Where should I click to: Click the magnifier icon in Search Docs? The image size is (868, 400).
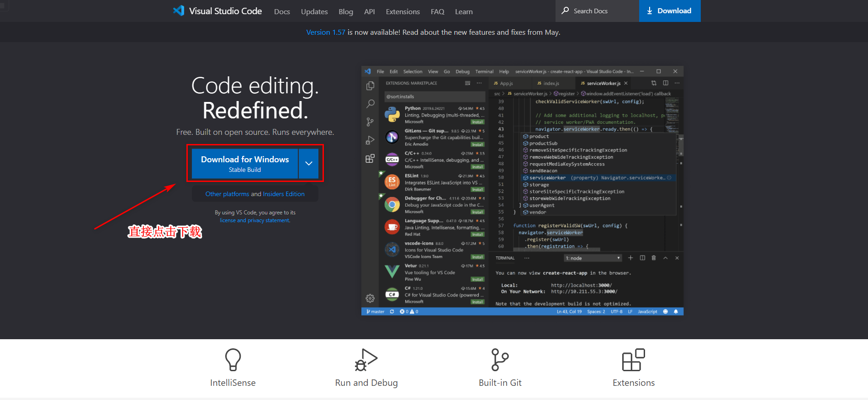click(565, 10)
